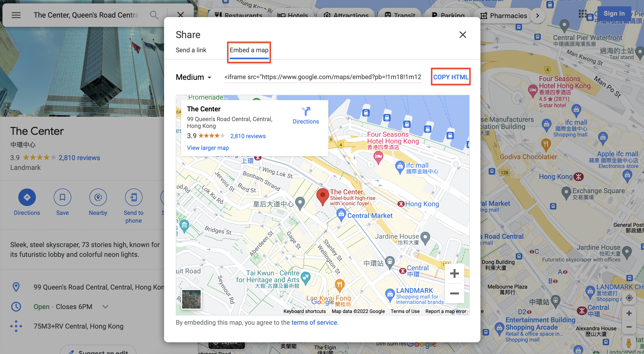The height and width of the screenshot is (354, 644).
Task: Click Tai Kwun marker in embedded map
Action: [305, 279]
